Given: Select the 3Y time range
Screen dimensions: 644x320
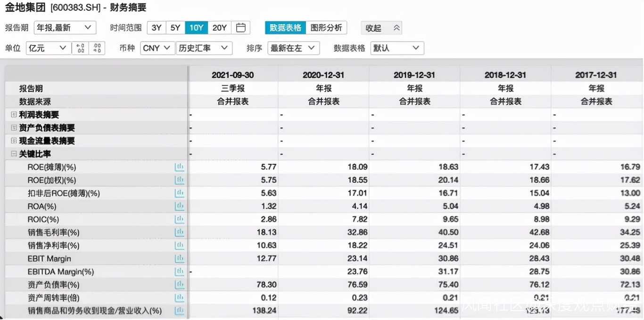Looking at the screenshot, I should point(157,28).
